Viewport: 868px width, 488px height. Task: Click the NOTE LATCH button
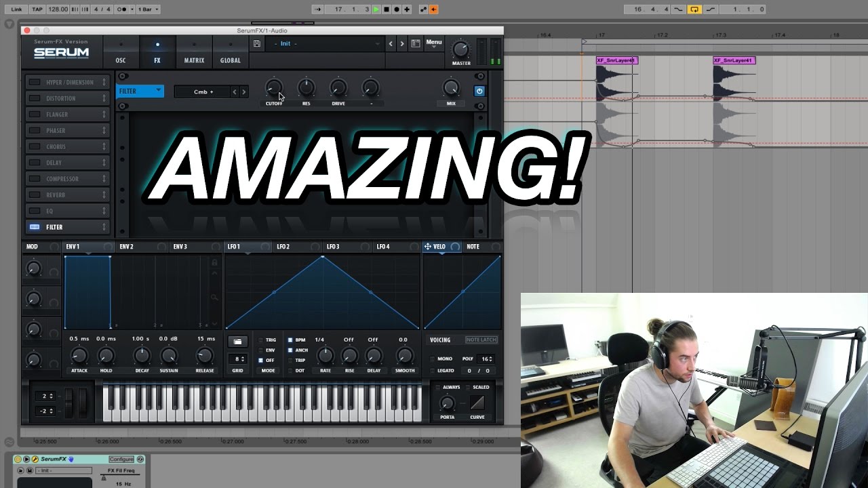coord(481,340)
